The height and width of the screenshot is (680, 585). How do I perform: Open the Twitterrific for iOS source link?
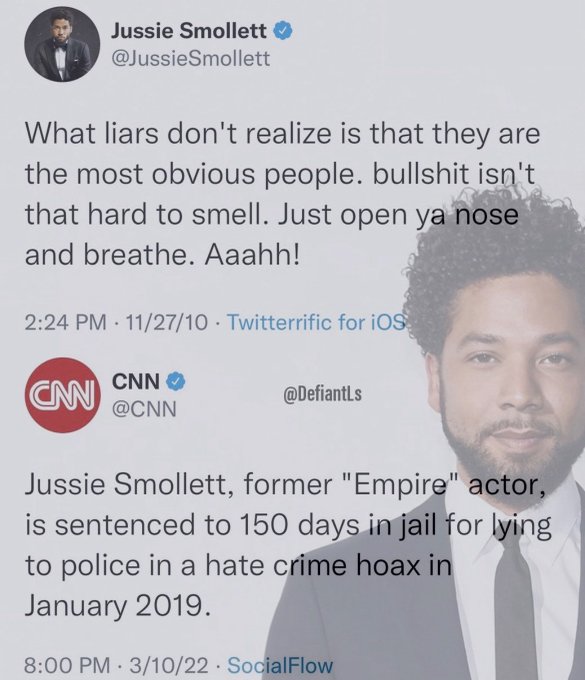tap(317, 322)
